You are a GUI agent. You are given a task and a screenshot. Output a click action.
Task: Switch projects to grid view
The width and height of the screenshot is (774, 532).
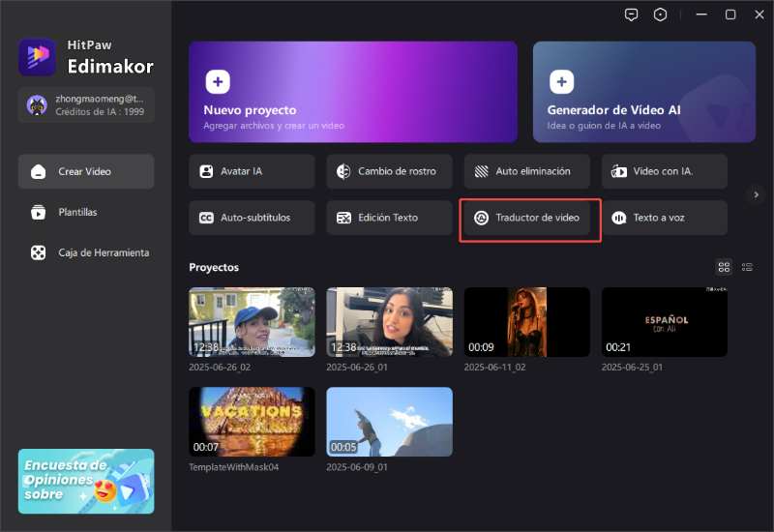[x=724, y=267]
